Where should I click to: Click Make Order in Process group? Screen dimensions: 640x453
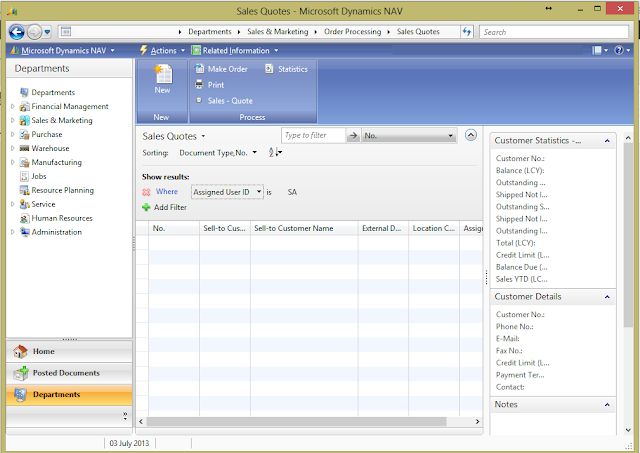(222, 69)
